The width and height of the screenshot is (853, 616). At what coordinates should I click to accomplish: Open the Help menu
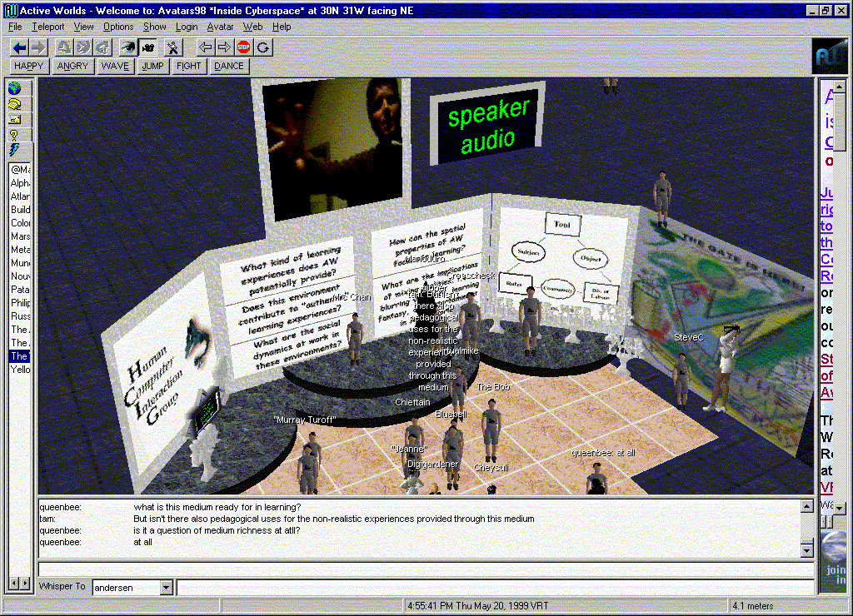point(282,27)
